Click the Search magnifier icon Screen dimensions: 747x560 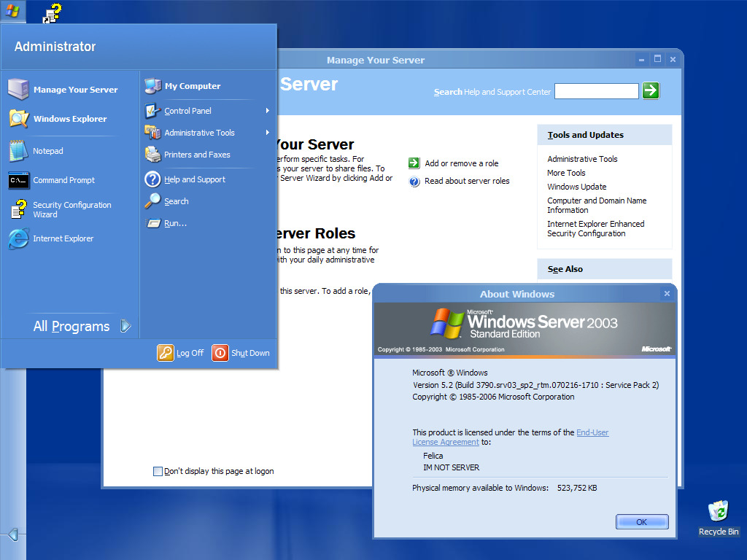153,201
